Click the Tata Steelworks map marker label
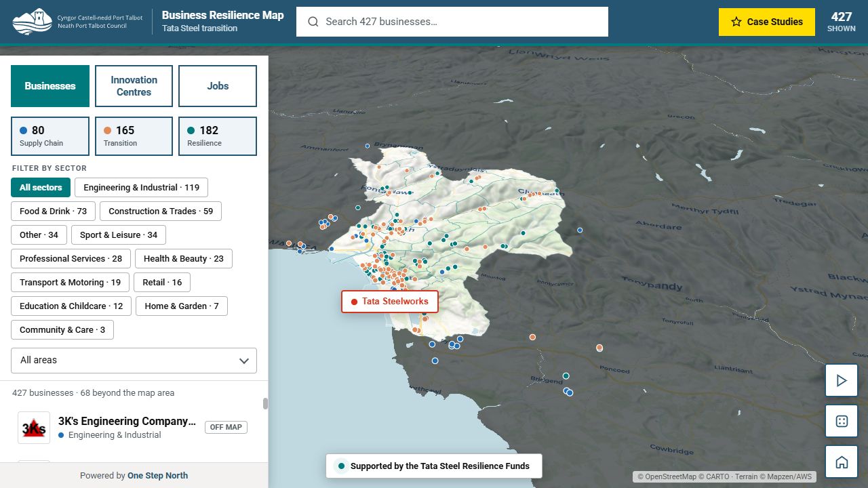The image size is (868, 488). coord(390,302)
